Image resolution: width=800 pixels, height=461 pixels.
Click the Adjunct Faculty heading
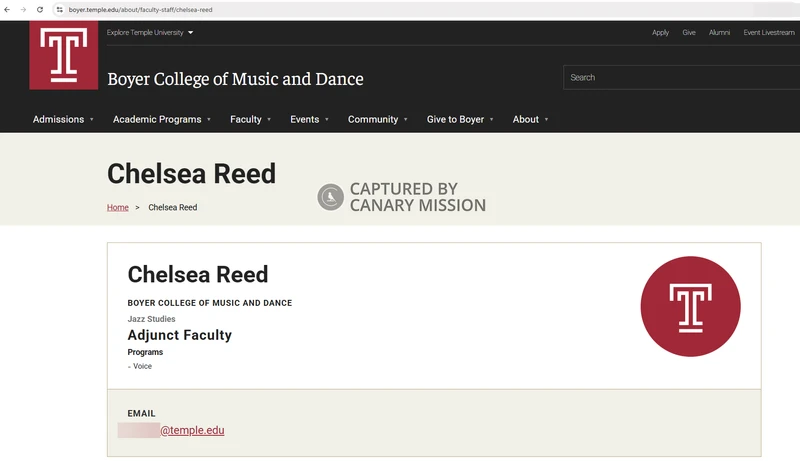point(180,335)
